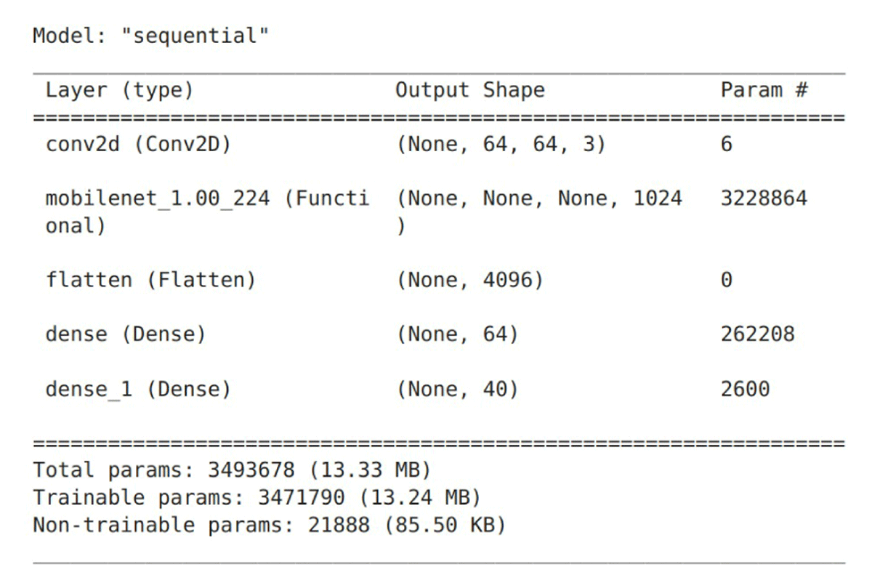Click the Non-trainable params: 21888 line

269,524
